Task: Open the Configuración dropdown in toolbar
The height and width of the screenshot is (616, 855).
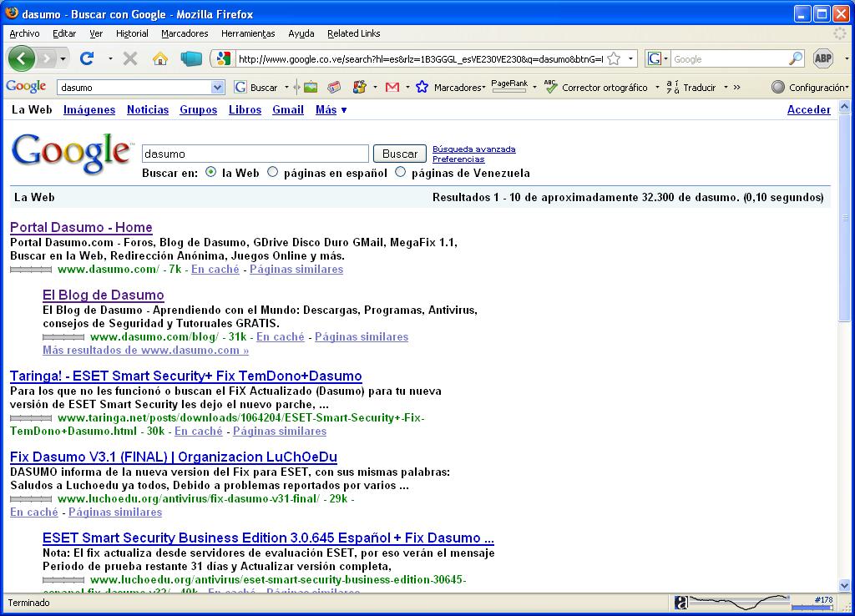Action: click(x=808, y=87)
